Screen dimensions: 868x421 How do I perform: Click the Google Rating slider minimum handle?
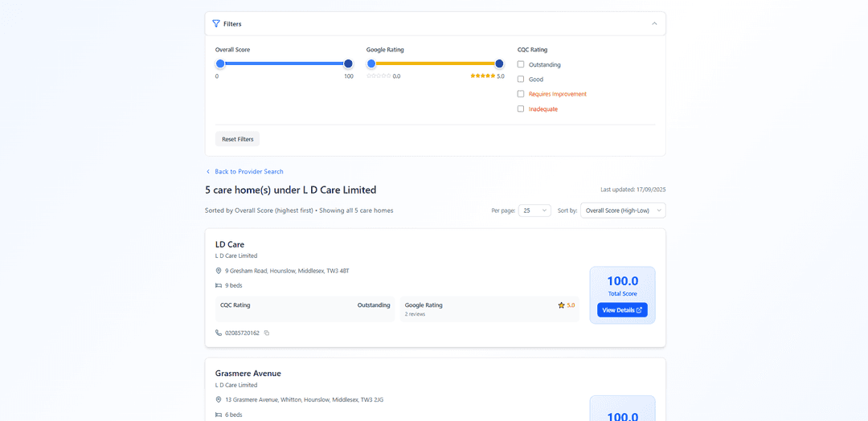point(371,63)
